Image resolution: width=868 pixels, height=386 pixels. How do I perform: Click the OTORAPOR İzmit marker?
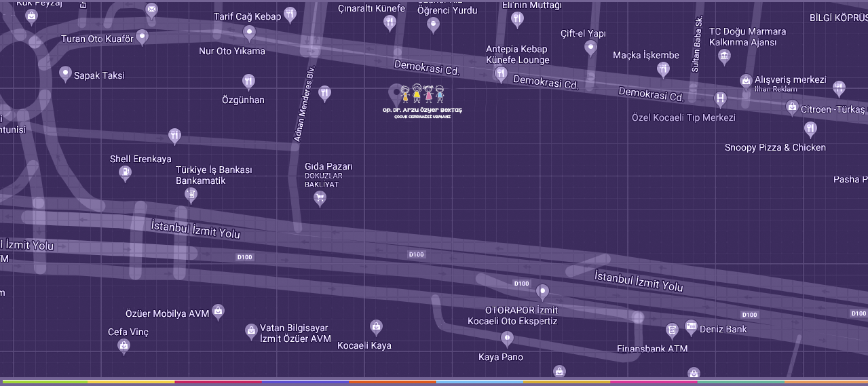(x=542, y=293)
